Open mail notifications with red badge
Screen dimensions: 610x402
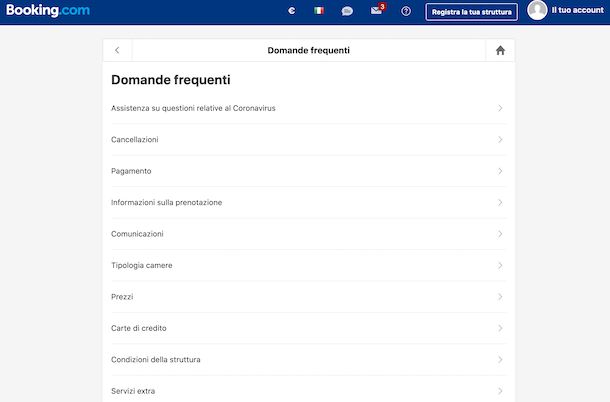pos(376,11)
